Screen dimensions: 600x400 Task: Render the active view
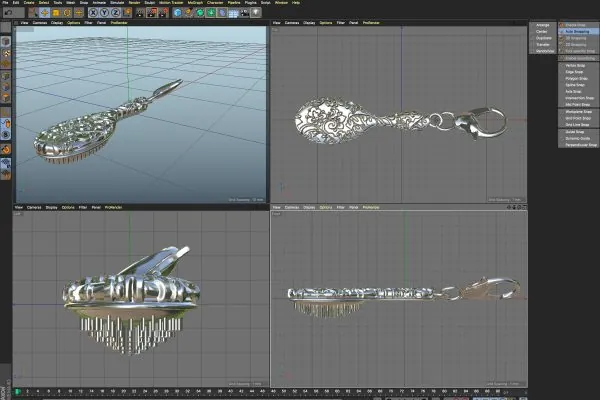click(140, 13)
